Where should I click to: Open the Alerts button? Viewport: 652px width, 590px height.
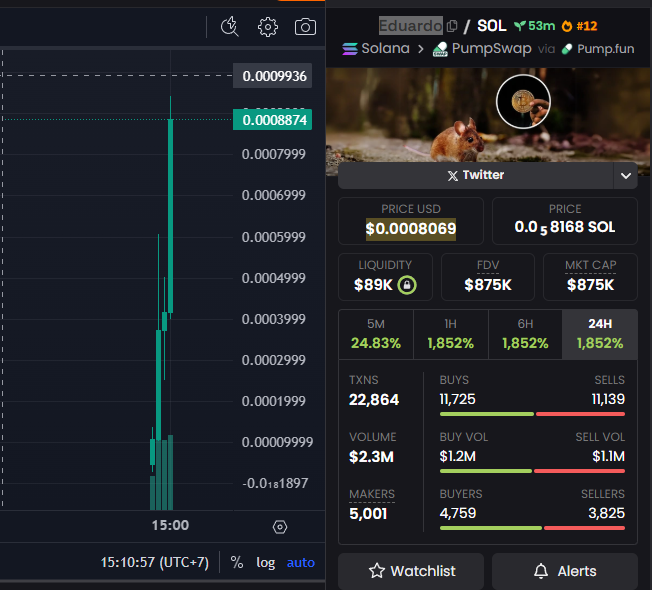565,571
